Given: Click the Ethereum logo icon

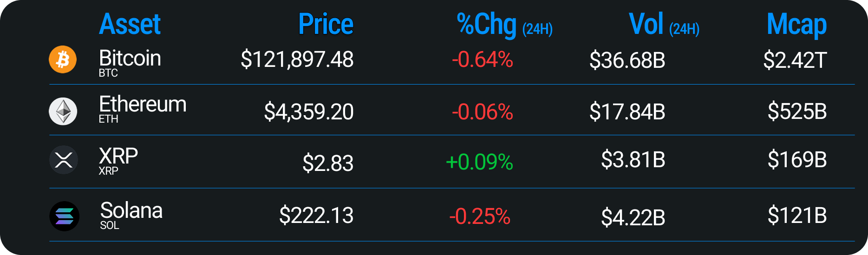Looking at the screenshot, I should coord(63,111).
